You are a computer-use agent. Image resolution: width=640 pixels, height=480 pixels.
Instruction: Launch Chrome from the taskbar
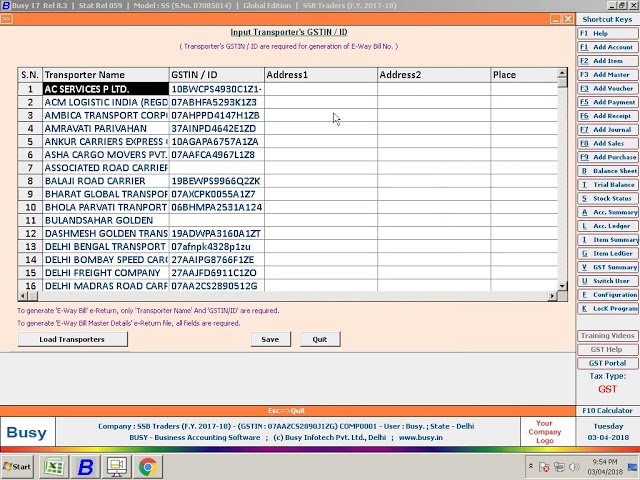tap(147, 466)
